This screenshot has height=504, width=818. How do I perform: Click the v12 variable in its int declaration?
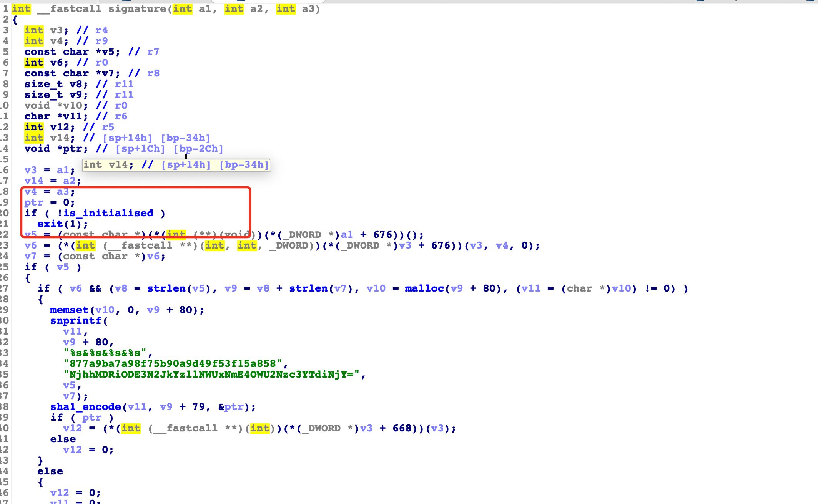point(60,127)
